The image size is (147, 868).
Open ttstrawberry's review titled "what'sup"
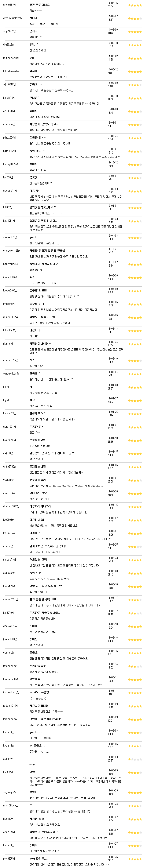click(39, 693)
